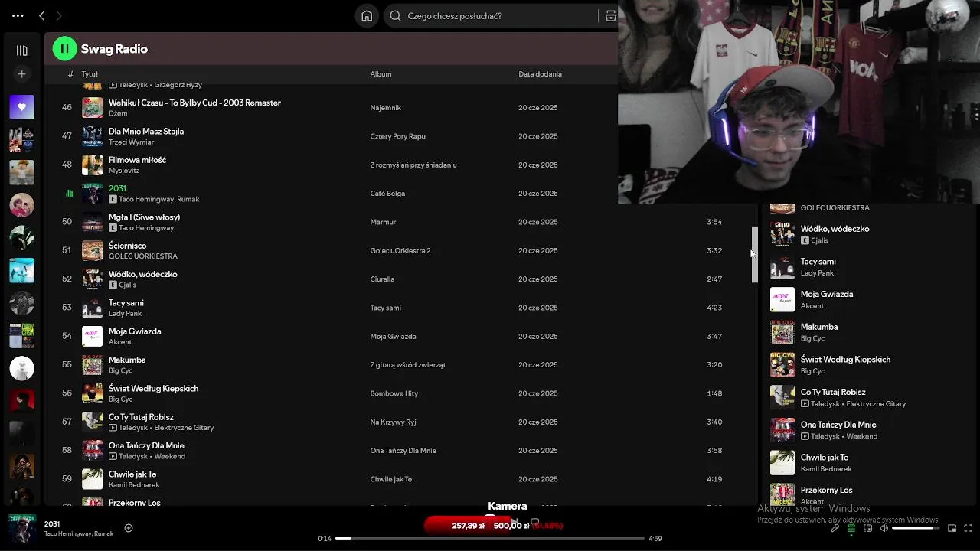Open Lady Pank artist in track list
This screenshot has width=980, height=551.
click(x=125, y=314)
